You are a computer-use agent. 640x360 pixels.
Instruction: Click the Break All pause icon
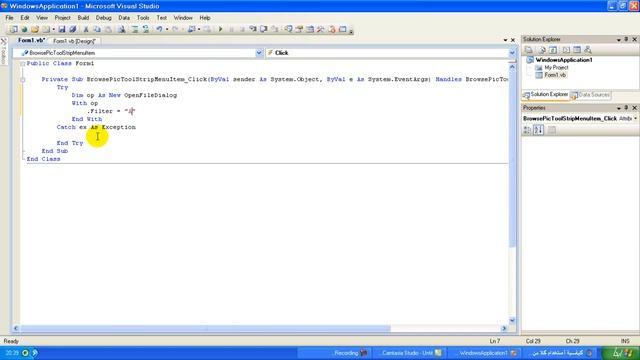coord(231,29)
